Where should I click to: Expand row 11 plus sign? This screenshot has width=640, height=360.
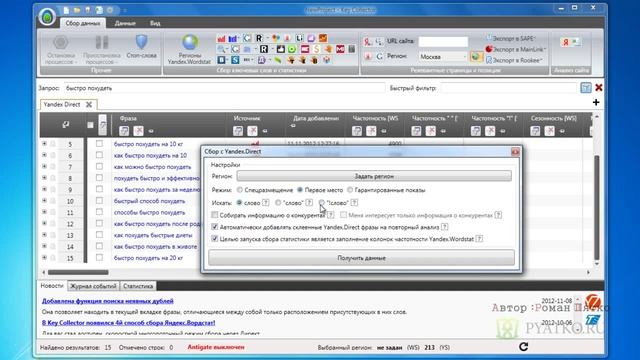pyautogui.click(x=44, y=212)
